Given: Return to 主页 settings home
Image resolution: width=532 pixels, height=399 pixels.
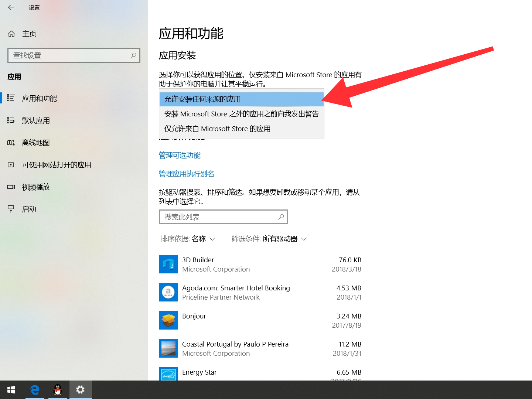Looking at the screenshot, I should tap(29, 34).
